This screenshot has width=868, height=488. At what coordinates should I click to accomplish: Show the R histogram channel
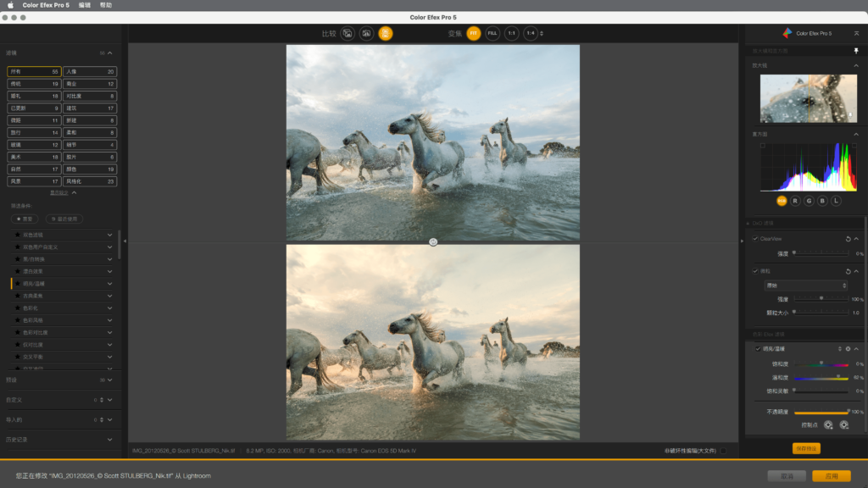[795, 201]
